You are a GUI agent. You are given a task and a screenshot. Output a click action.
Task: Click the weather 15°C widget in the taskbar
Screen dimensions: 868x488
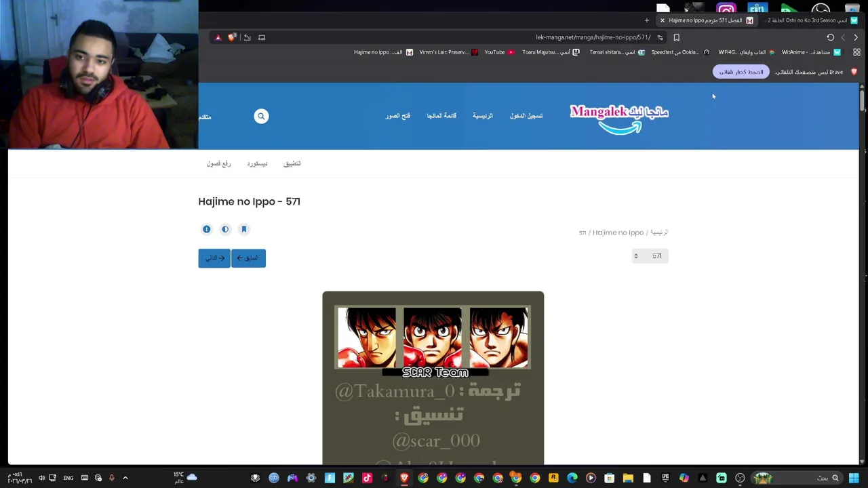(x=184, y=478)
